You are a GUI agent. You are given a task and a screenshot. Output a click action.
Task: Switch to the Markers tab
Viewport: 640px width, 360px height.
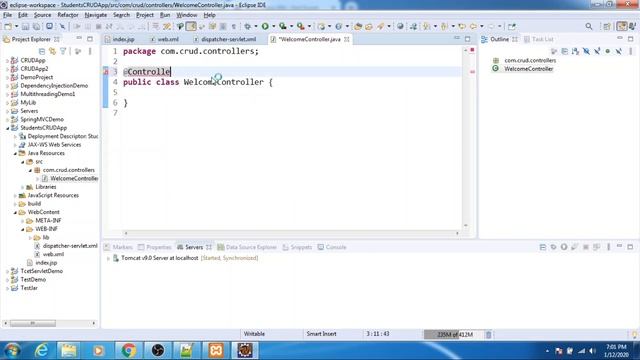(118, 247)
